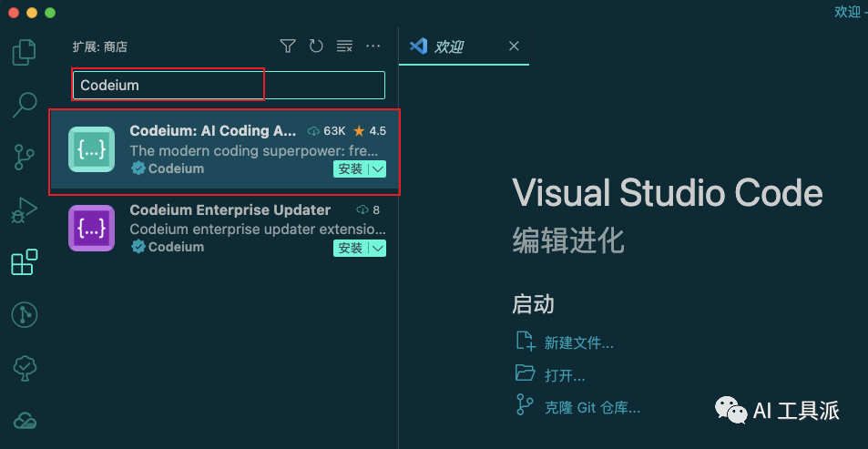868x449 pixels.
Task: Open the Explorer view in activity bar
Action: click(x=24, y=52)
